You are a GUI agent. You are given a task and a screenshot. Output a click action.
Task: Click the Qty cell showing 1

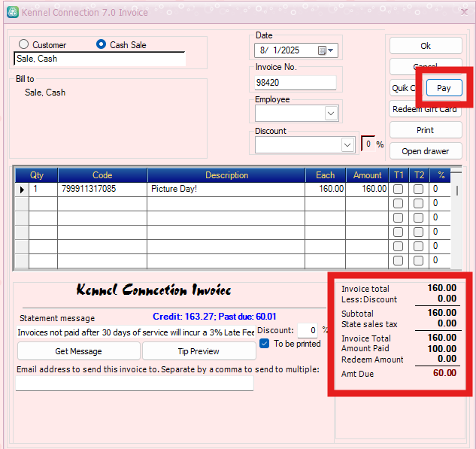[x=43, y=189]
